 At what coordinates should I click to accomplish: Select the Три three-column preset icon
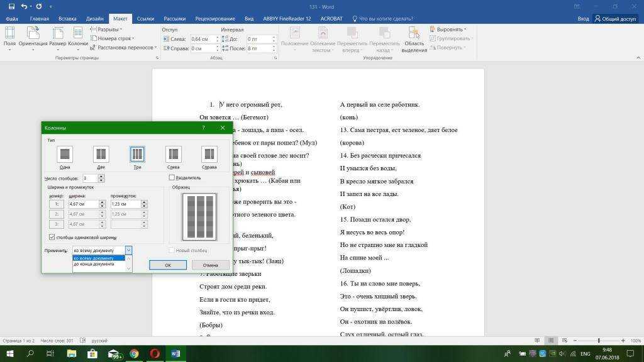pyautogui.click(x=137, y=155)
